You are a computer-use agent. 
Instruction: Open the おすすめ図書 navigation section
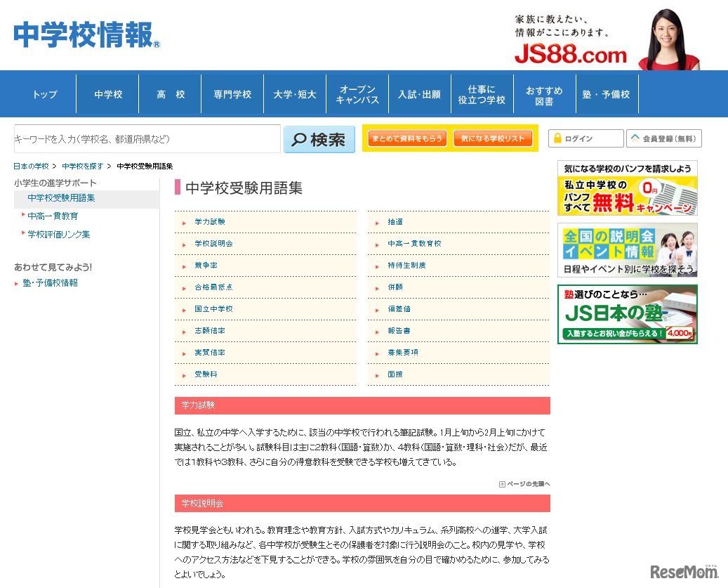[543, 93]
